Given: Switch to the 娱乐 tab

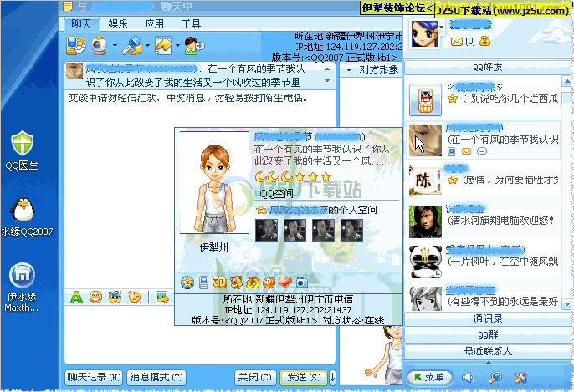Looking at the screenshot, I should pyautogui.click(x=118, y=24).
